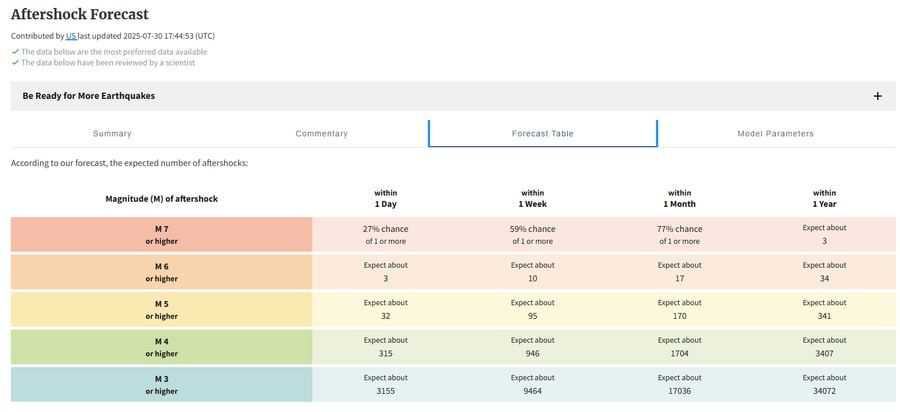Viewport: 900px width, 412px height.
Task: Click the within 1 Month column header
Action: [679, 198]
